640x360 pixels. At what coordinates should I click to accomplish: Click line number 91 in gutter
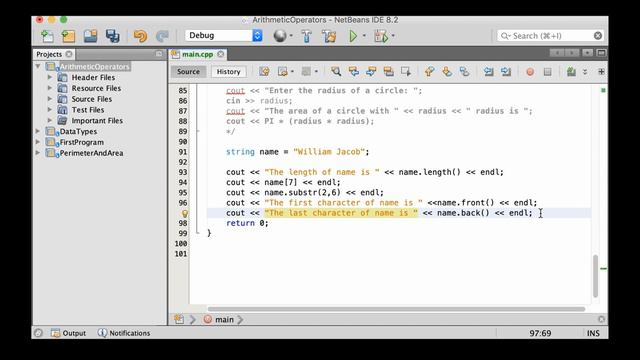(x=182, y=152)
